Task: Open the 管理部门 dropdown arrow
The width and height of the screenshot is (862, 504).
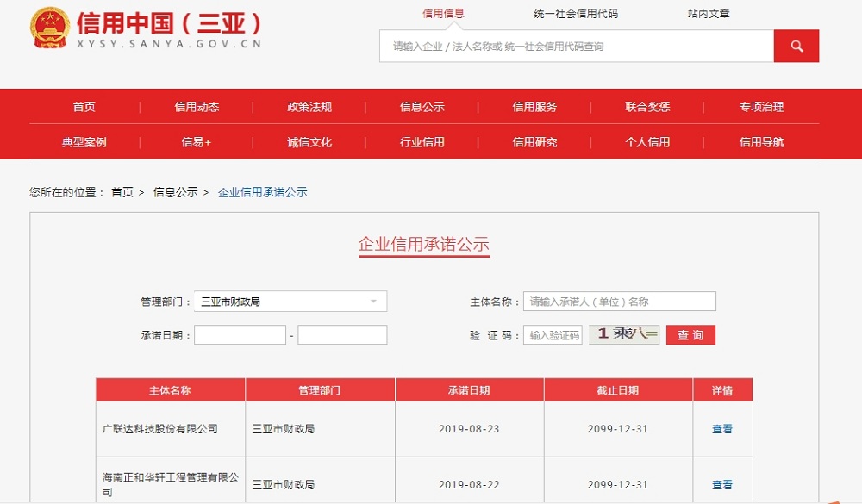Action: (x=373, y=302)
